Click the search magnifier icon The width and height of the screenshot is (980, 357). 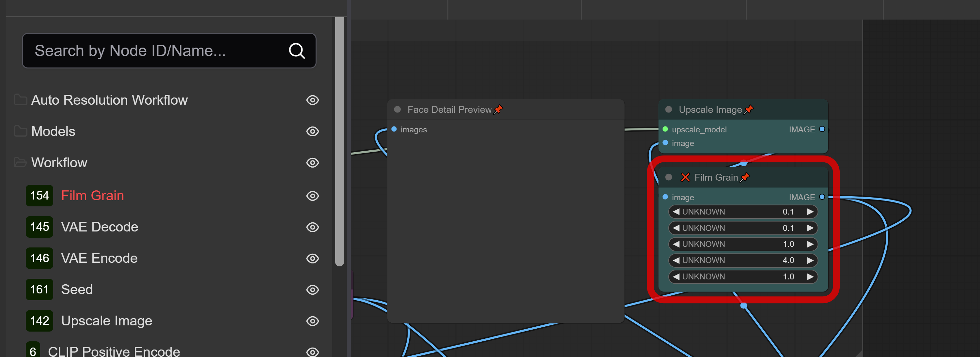297,51
